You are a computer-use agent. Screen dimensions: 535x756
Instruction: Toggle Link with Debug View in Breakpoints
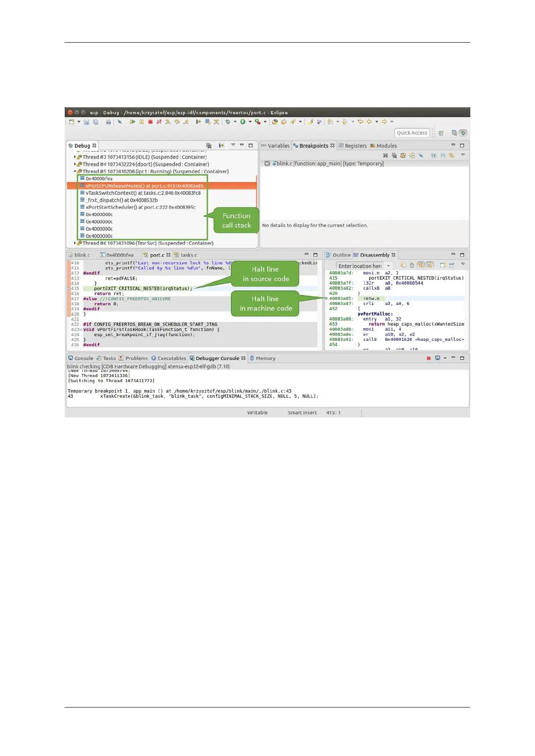451,156
